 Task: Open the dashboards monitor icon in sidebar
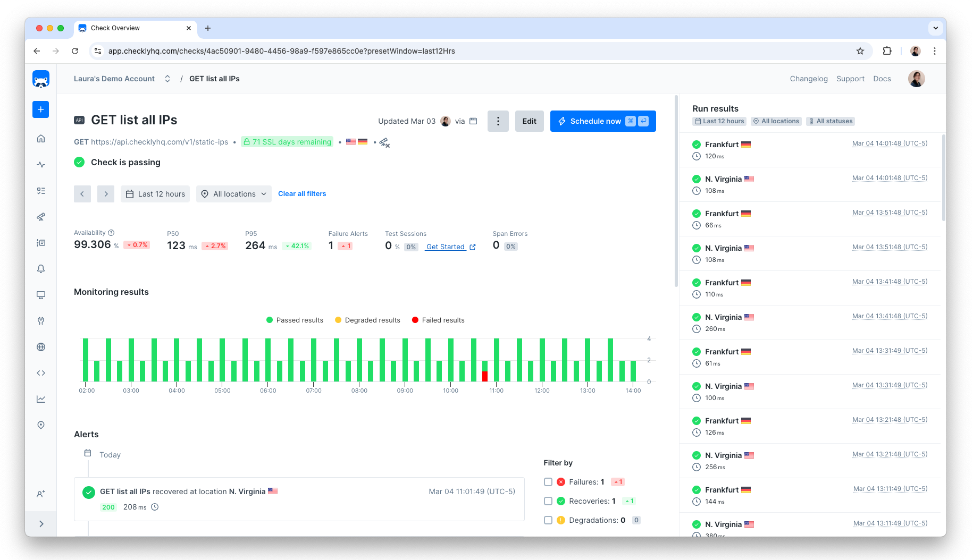[40, 295]
